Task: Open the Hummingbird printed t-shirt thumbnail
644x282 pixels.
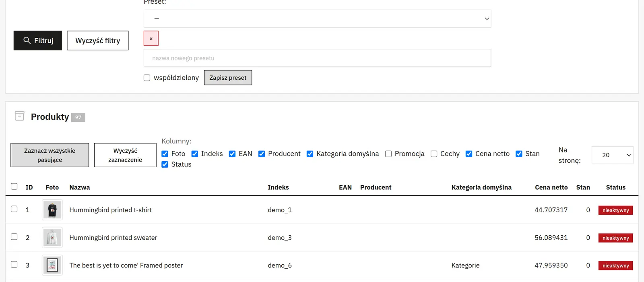Action: tap(52, 210)
